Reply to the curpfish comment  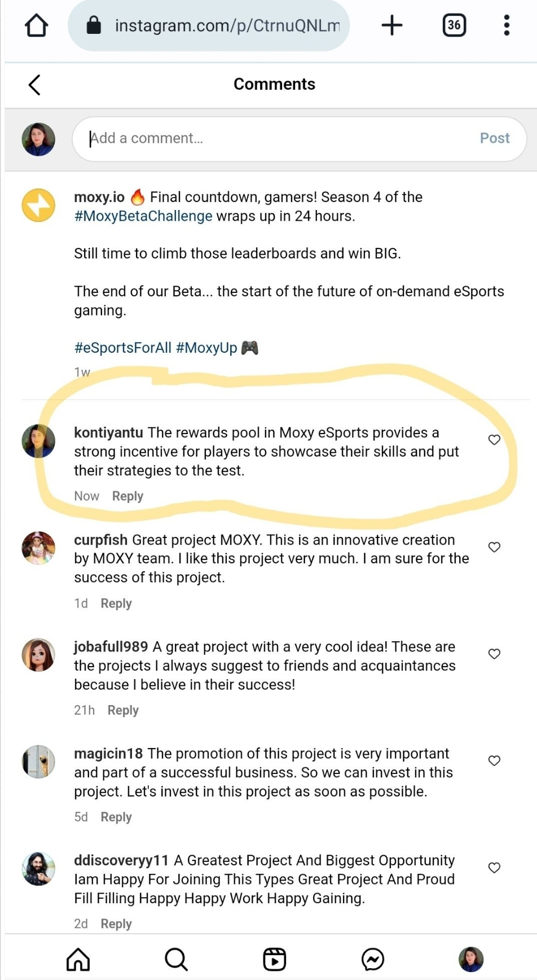116,603
